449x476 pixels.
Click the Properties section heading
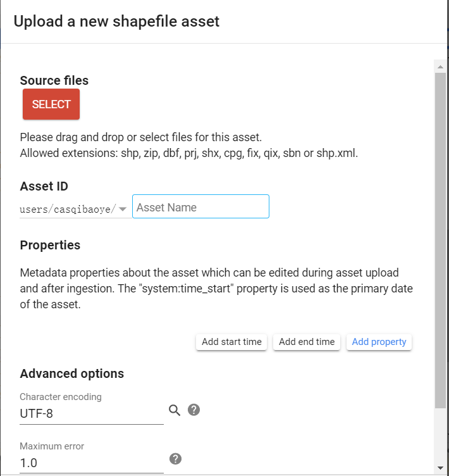[x=50, y=245]
